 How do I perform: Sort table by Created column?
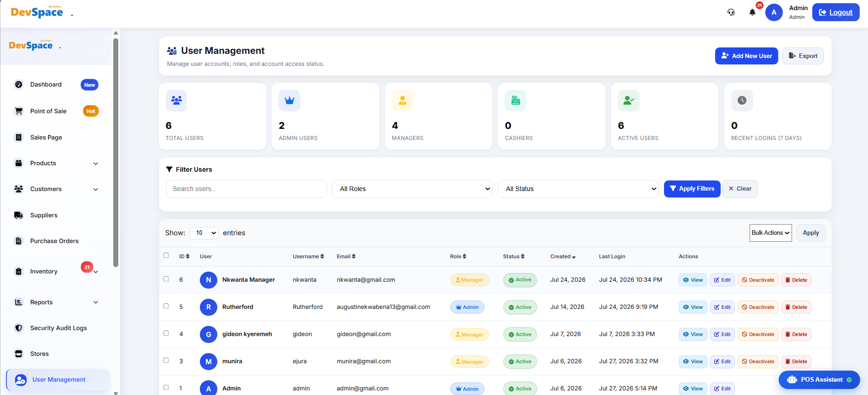pos(563,256)
